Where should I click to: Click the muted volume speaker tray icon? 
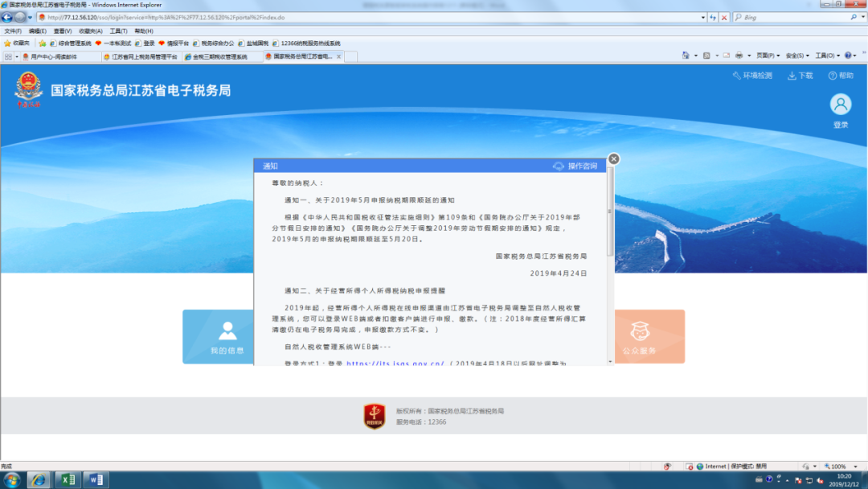pos(820,480)
